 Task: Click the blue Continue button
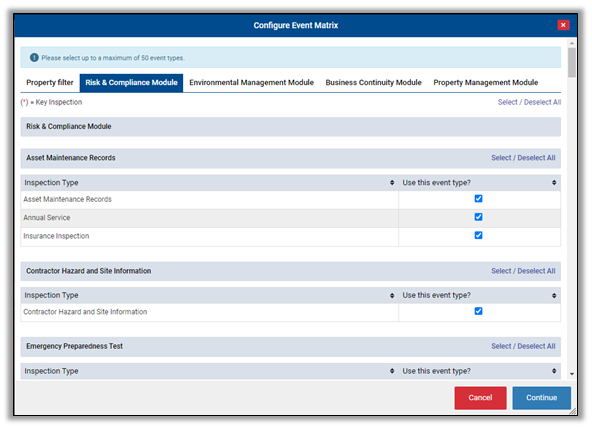[x=541, y=398]
